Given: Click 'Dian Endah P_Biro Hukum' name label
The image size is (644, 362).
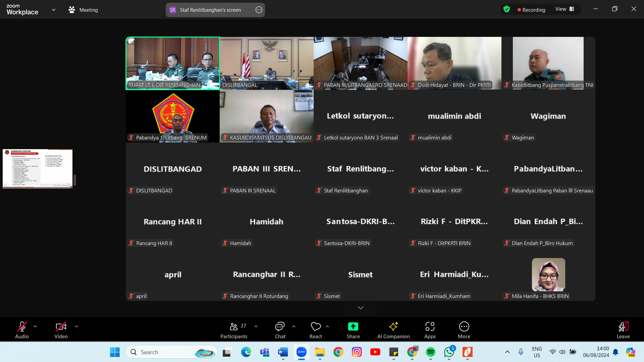Looking at the screenshot, I should 542,243.
